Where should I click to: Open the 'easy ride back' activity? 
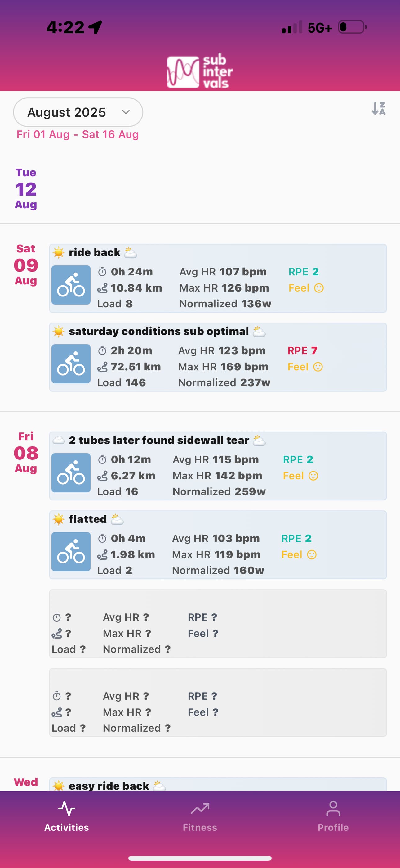coord(109,785)
